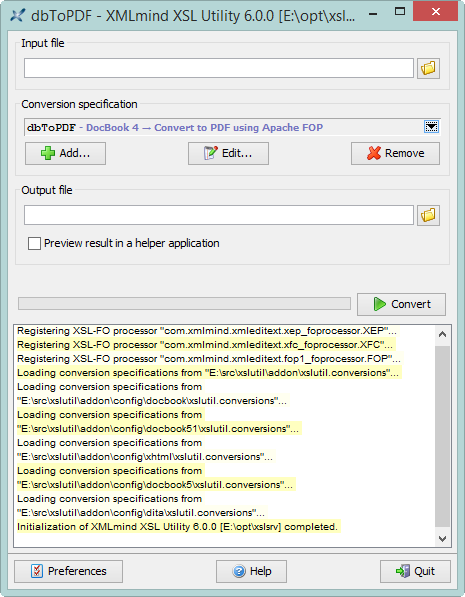Image resolution: width=465 pixels, height=597 pixels.
Task: Click log line registering XEP processor
Action: pyautogui.click(x=207, y=330)
